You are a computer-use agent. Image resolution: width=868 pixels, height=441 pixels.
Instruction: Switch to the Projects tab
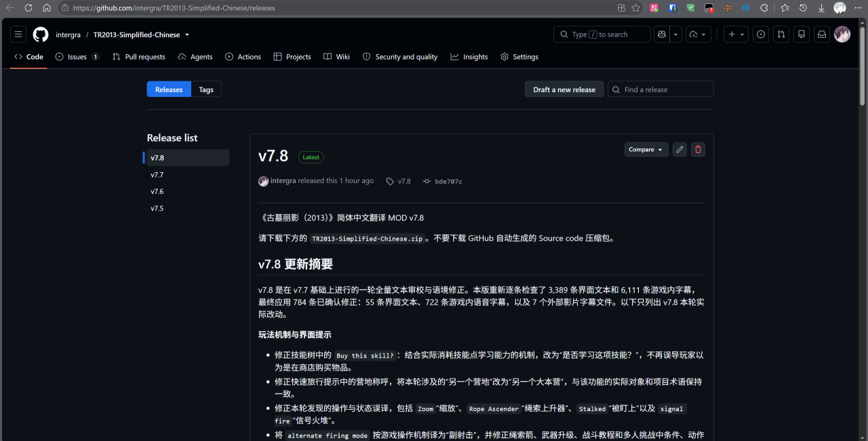pos(292,57)
